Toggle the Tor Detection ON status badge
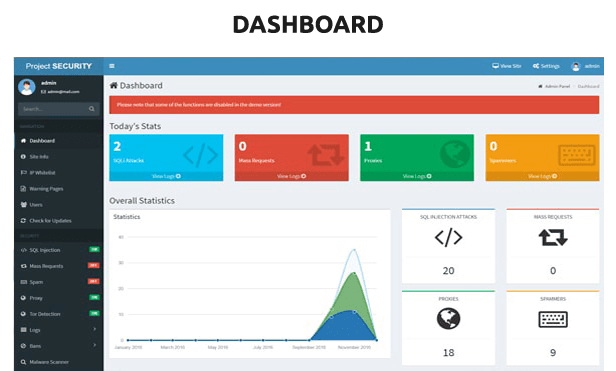Viewport: 616px width, 371px height. [94, 313]
